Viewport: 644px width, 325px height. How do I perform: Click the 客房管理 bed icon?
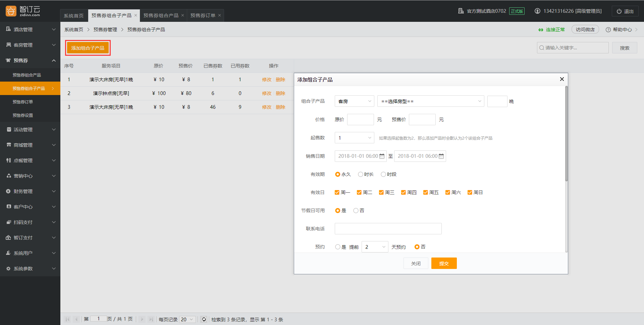(8, 45)
